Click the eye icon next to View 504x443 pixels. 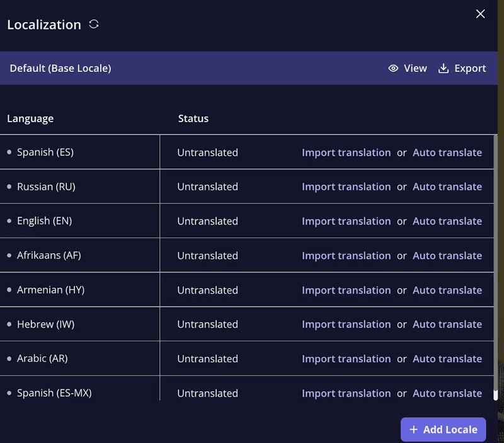[x=392, y=68]
